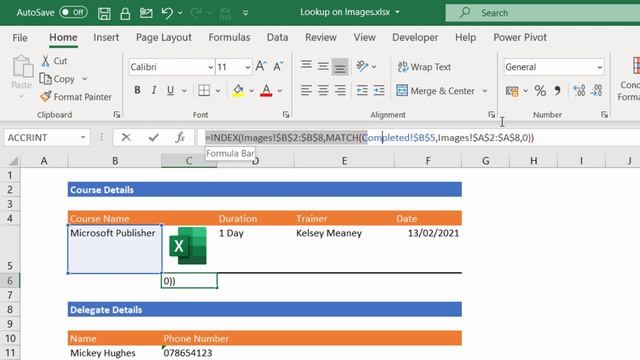The image size is (640, 360).
Task: Click Merge & Center
Action: [x=436, y=91]
